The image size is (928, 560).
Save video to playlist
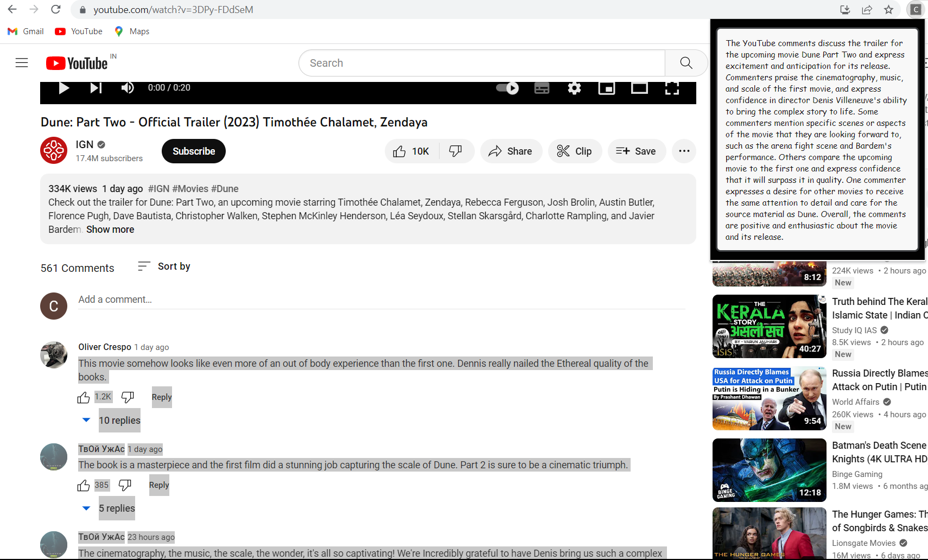(x=636, y=151)
